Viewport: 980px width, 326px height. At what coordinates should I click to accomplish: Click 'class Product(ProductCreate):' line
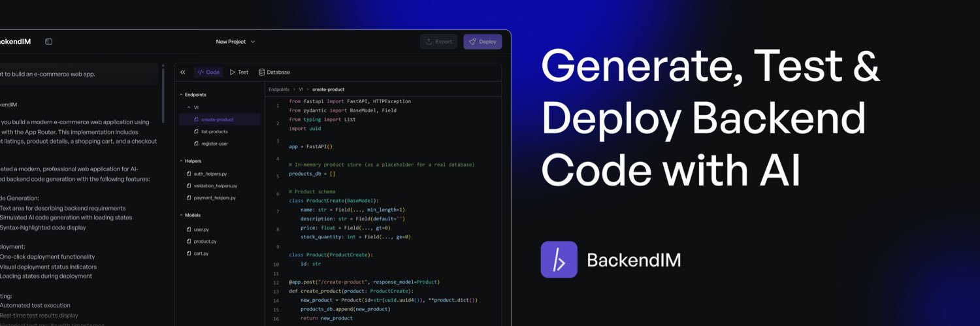pos(331,255)
